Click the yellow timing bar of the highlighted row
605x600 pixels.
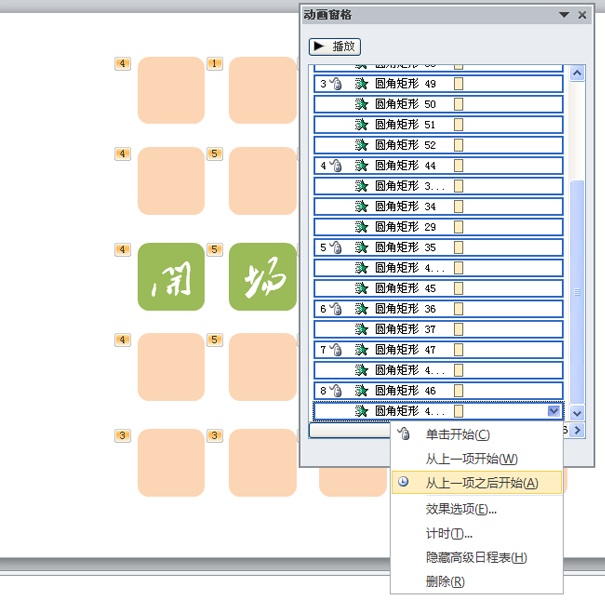coord(458,411)
